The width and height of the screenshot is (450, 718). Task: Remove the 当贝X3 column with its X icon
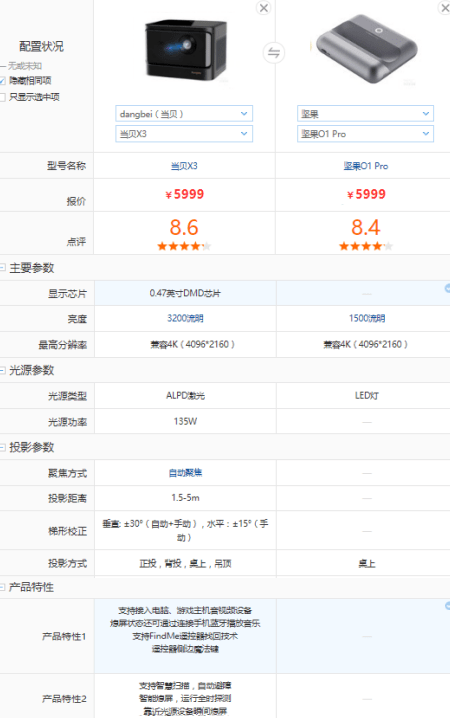[x=264, y=8]
